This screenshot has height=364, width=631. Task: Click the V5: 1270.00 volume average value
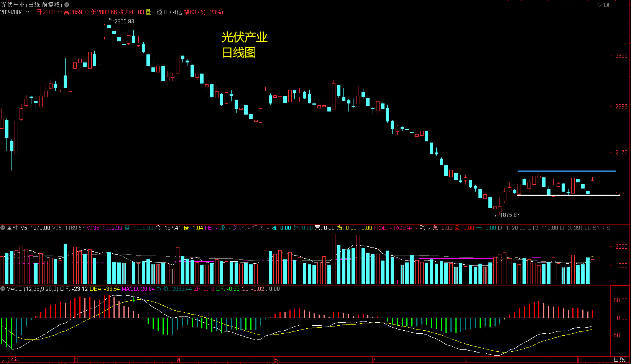click(x=35, y=228)
